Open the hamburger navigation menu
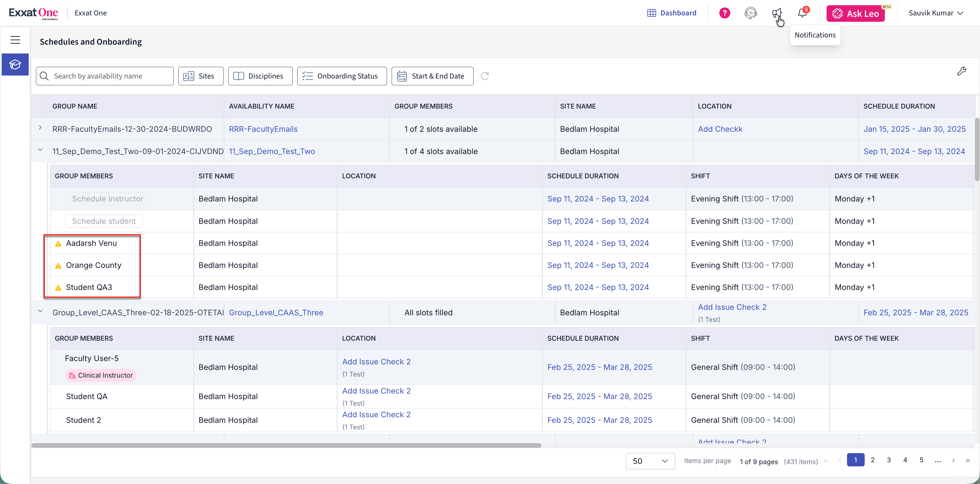The height and width of the screenshot is (484, 980). (15, 40)
